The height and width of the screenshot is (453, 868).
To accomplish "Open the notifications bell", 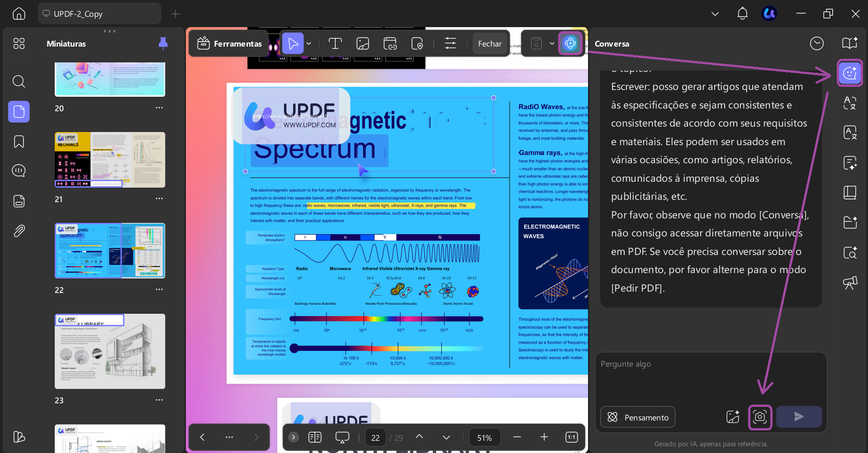I will (x=742, y=14).
